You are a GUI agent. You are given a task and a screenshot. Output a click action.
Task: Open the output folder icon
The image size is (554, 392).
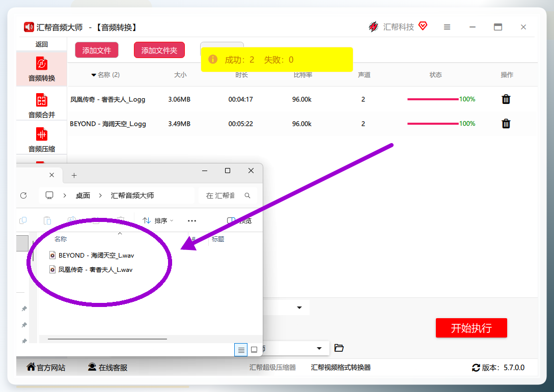pos(339,348)
